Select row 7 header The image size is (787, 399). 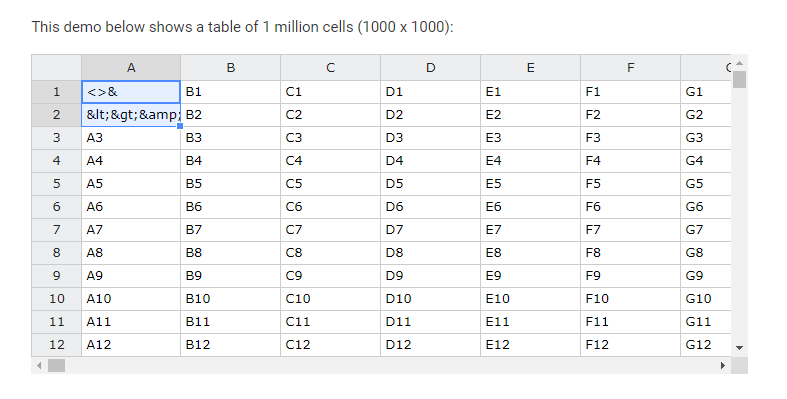pos(57,230)
